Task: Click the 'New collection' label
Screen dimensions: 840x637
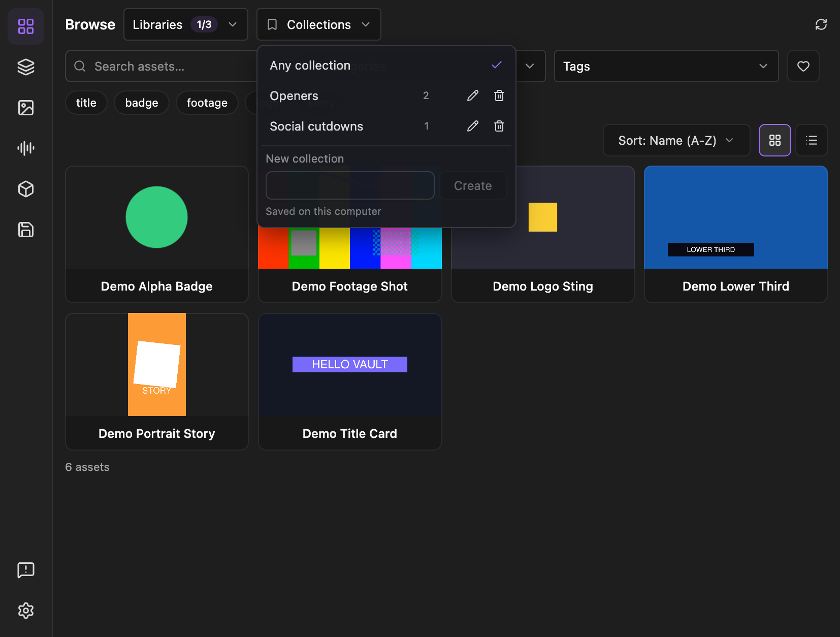Action: [305, 158]
